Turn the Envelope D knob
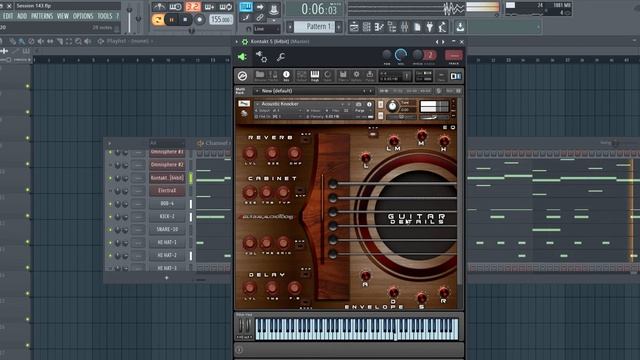This screenshot has width=640, height=360. pos(393,292)
